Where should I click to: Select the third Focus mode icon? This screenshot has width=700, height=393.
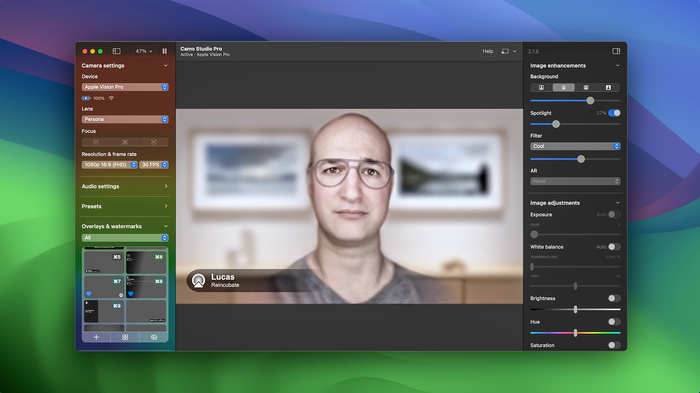154,142
